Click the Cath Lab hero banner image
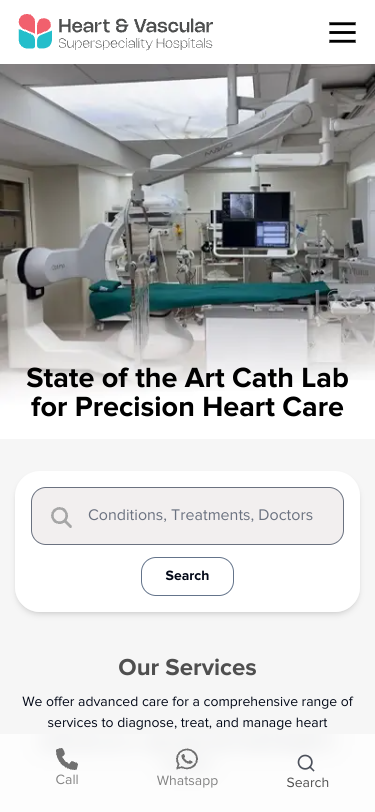 click(188, 218)
